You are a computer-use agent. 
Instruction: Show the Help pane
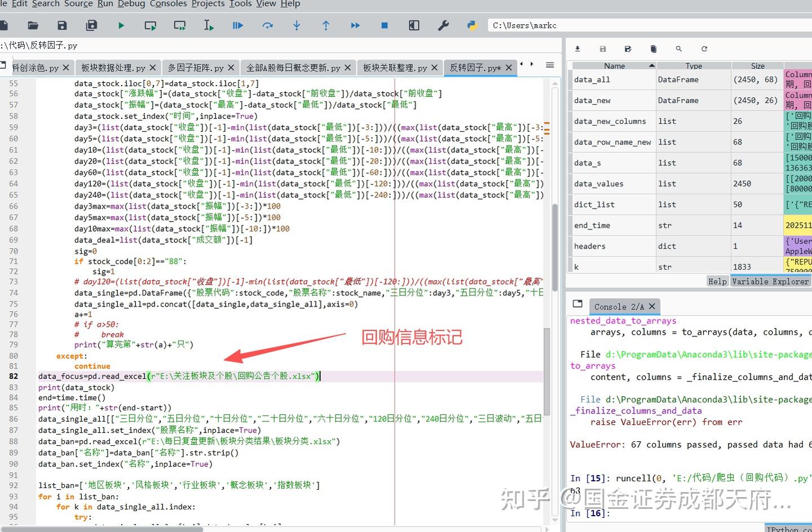pos(717,281)
